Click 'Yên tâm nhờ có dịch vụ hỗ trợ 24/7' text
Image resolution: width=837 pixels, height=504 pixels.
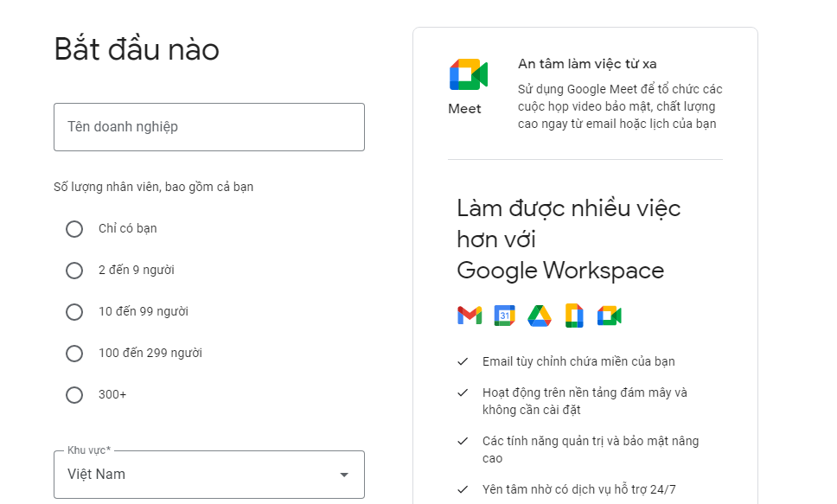(579, 489)
